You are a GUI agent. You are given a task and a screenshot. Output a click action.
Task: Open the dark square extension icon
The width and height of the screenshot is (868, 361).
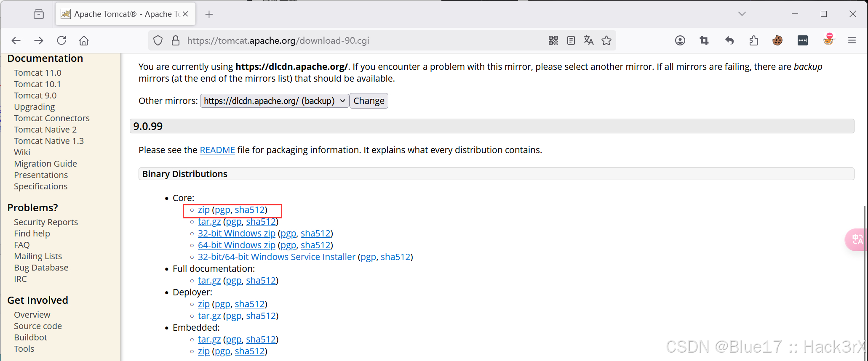click(803, 40)
